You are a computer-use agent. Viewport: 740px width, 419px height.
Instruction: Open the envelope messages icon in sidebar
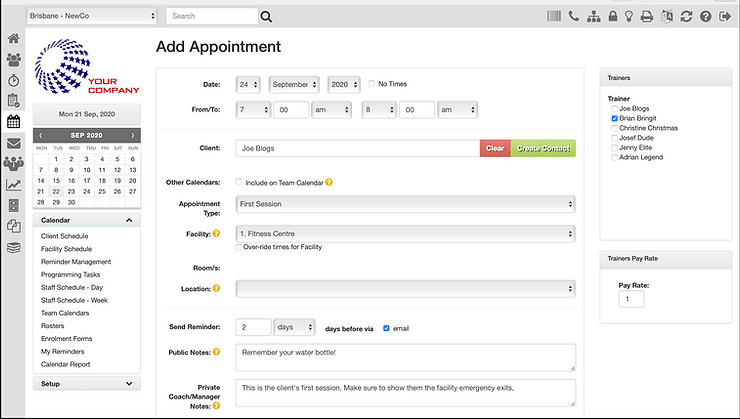(x=14, y=143)
